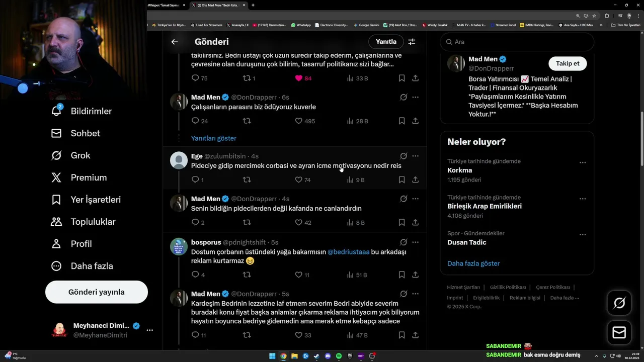Share the top post with the upload icon
Screen dimensions: 644x362
coord(416,78)
